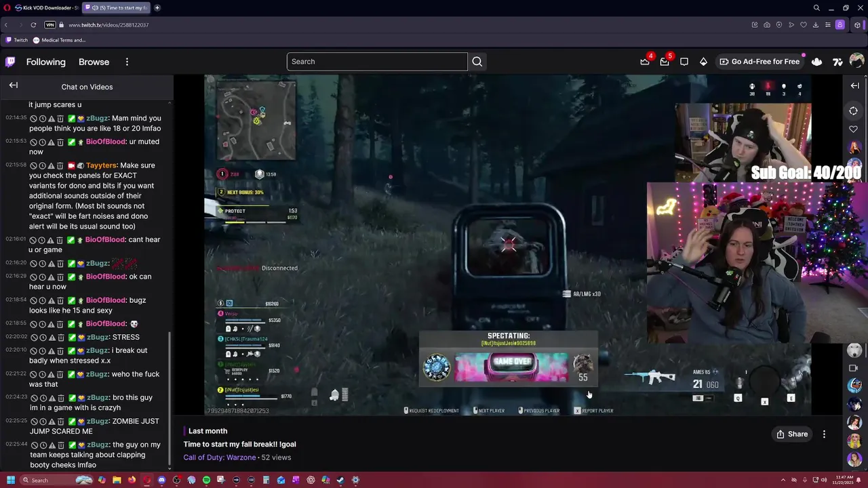868x488 pixels.
Task: Open Spotify from the taskbar
Action: point(206,480)
